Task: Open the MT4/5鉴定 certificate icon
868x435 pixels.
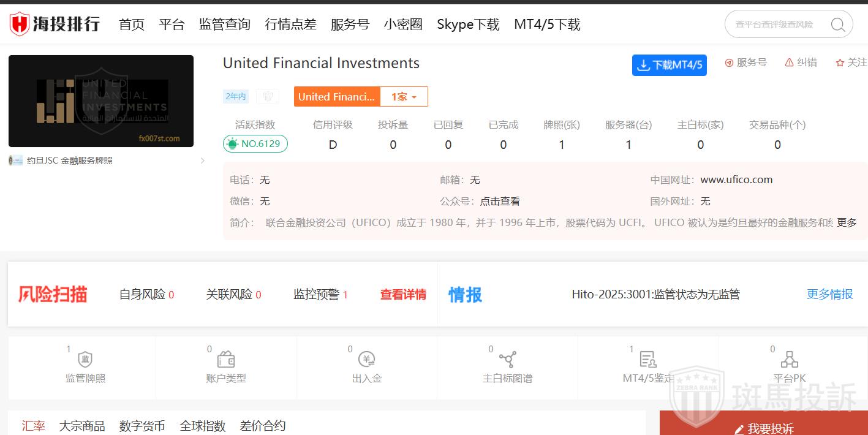Action: click(647, 359)
